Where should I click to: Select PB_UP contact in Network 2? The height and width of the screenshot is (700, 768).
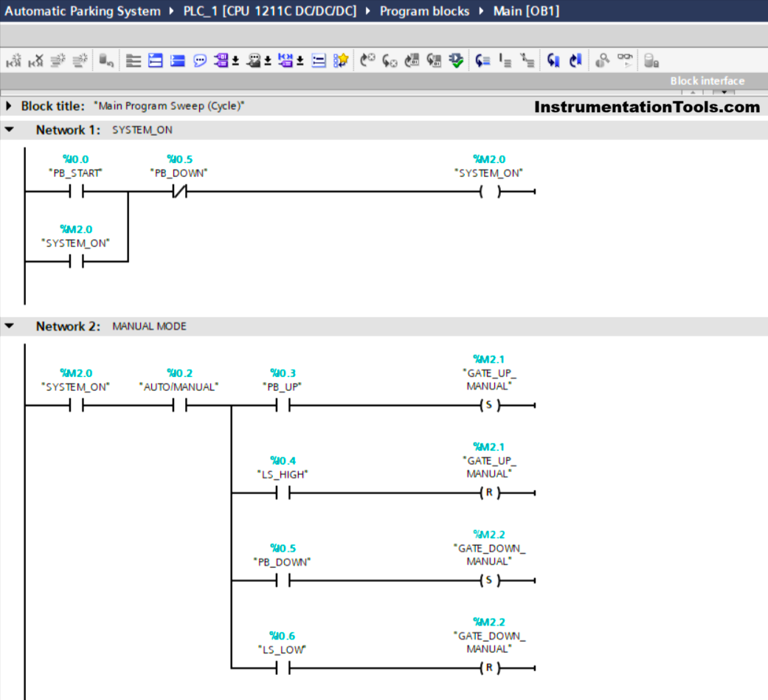(x=283, y=406)
